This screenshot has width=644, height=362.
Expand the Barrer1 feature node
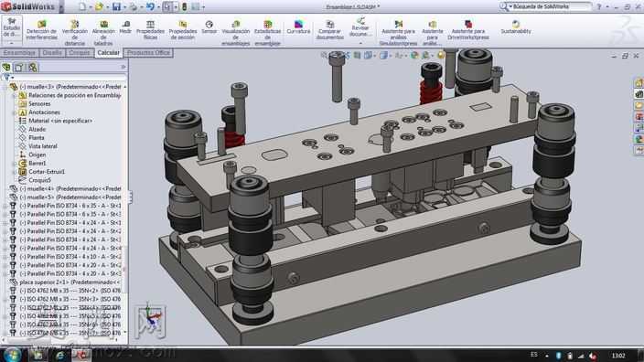click(x=15, y=163)
